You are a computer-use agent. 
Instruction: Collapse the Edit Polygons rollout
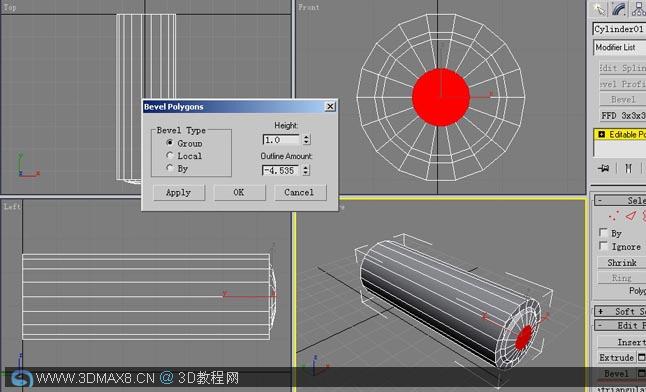pyautogui.click(x=620, y=325)
